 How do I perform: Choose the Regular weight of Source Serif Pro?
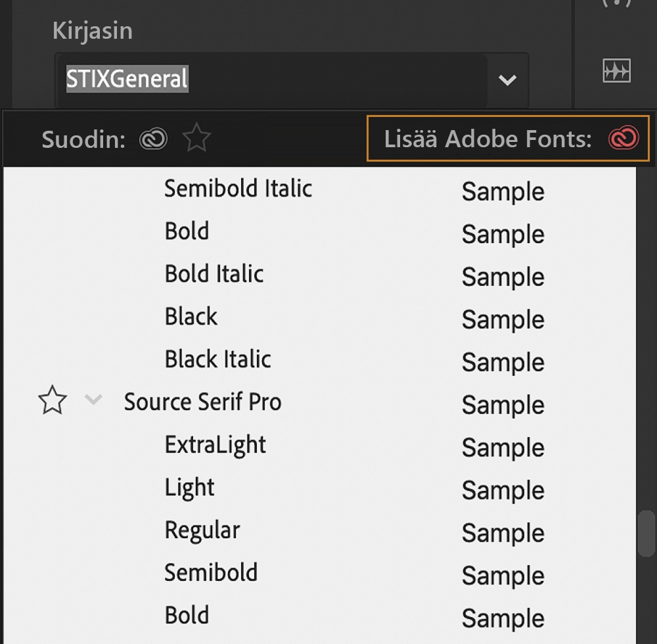tap(202, 530)
